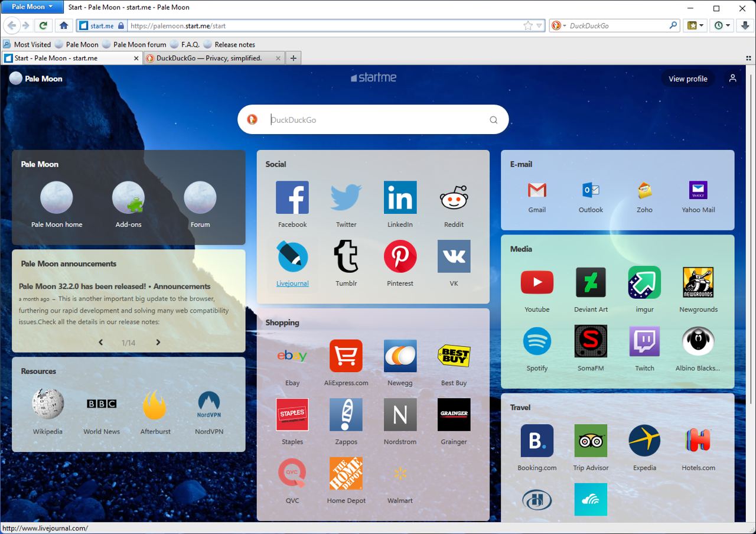Image resolution: width=756 pixels, height=534 pixels.
Task: Click the SomaFM icon
Action: 591,341
